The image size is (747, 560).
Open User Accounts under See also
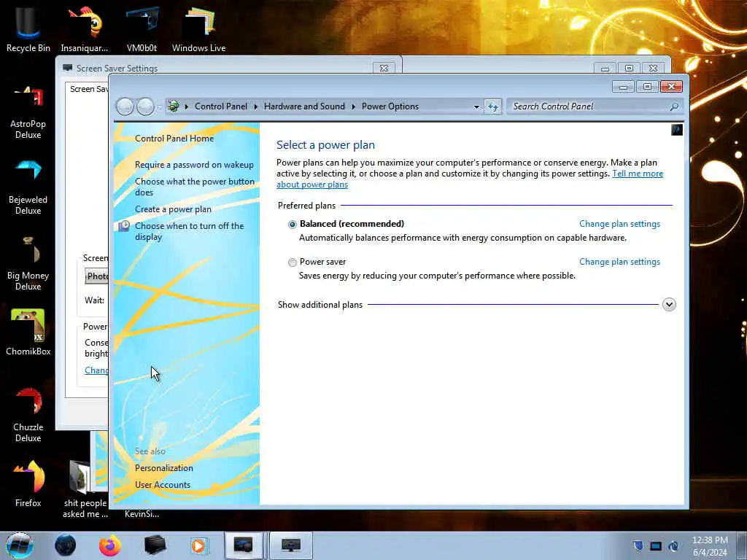(163, 485)
